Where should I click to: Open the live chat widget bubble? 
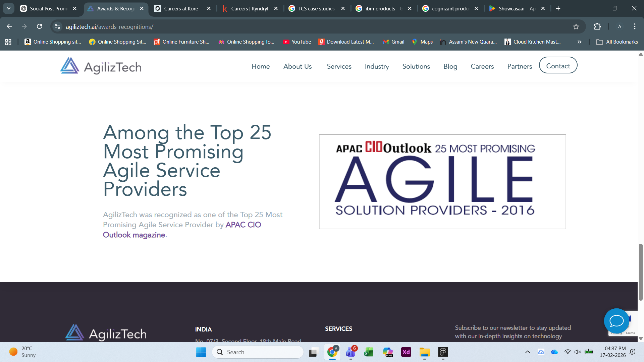click(616, 321)
